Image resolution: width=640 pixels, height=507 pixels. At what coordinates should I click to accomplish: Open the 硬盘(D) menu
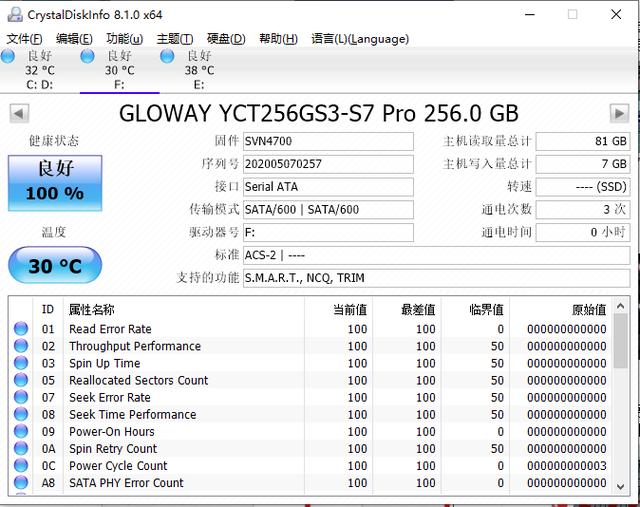point(226,39)
